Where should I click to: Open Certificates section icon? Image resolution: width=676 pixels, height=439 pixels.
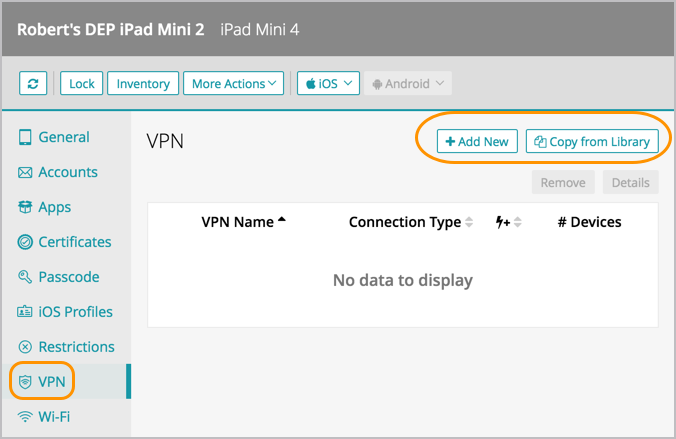click(x=25, y=243)
